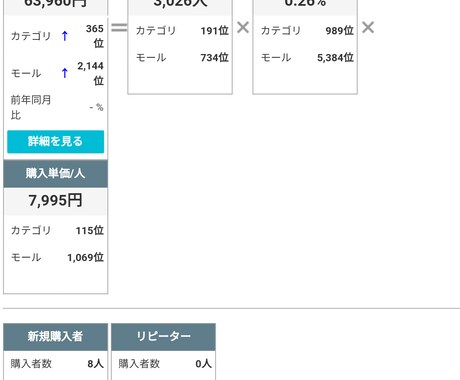Click the multiply sign after 989位 card
The width and height of the screenshot is (460, 380).
click(x=368, y=27)
